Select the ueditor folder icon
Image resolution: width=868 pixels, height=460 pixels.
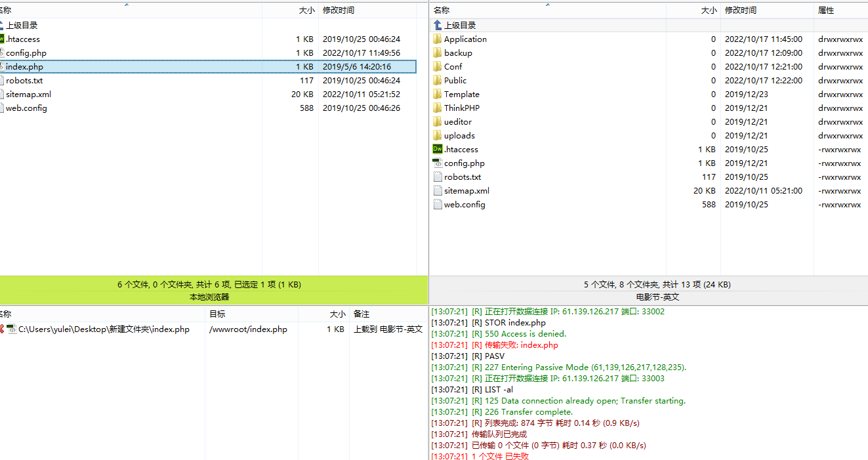pos(438,122)
